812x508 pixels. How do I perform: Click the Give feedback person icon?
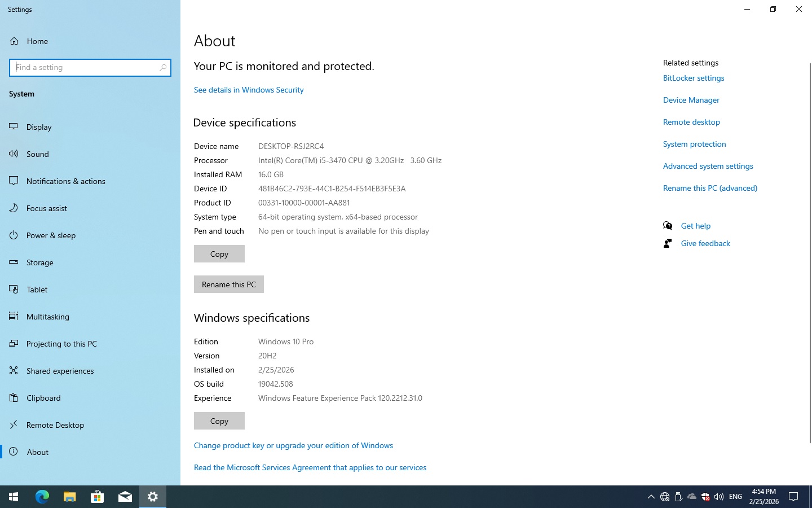click(668, 243)
